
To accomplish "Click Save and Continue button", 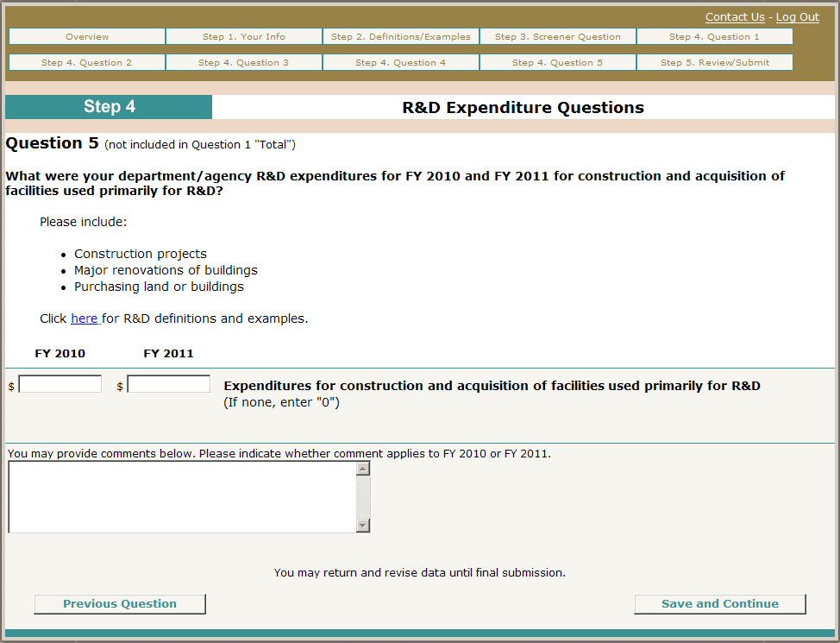I will tap(720, 604).
